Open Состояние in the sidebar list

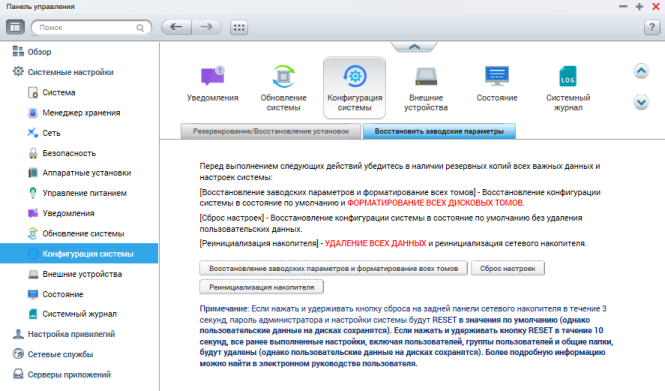coord(63,294)
